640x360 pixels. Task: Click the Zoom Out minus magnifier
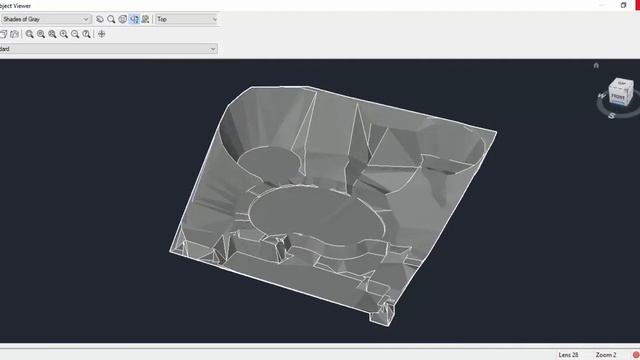coord(75,34)
